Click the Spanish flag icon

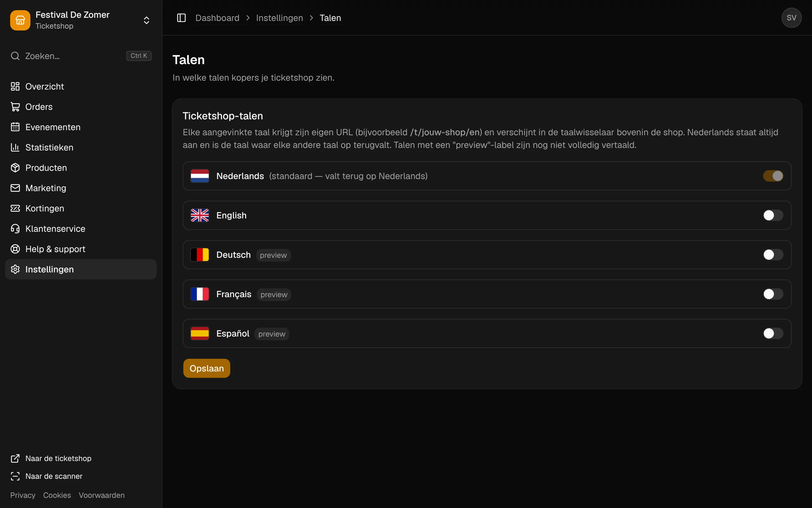(200, 333)
